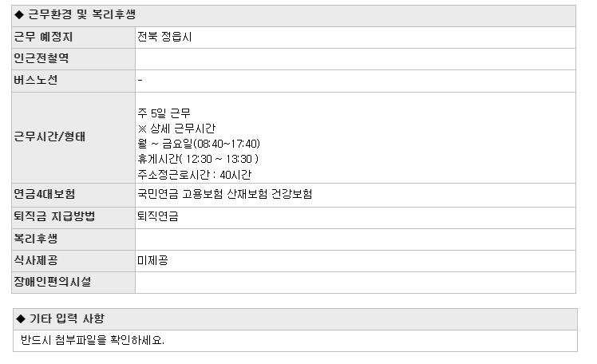Click the 식사제공 label cell
597x364 pixels.
(x=73, y=261)
